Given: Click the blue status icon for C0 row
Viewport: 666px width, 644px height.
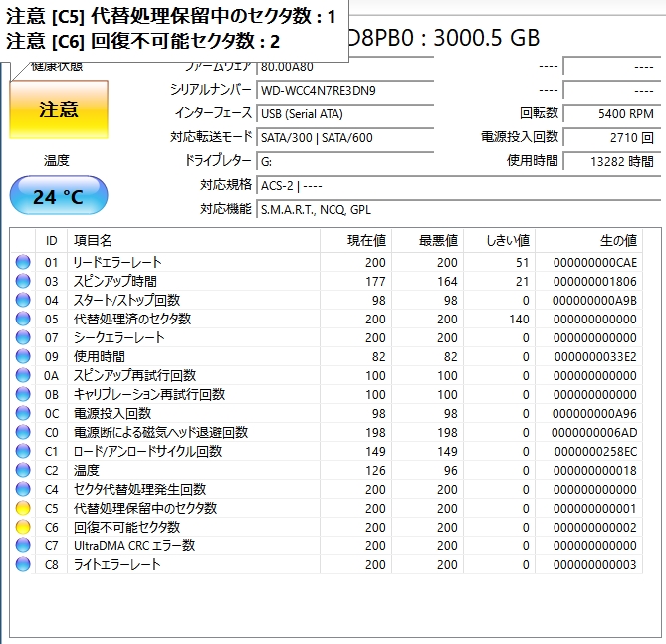Looking at the screenshot, I should pos(23,432).
